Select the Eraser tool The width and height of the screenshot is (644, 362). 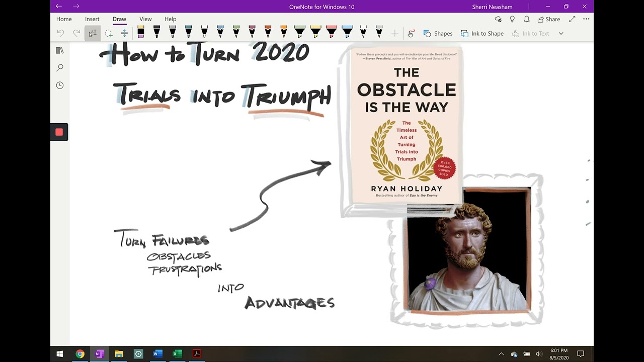pyautogui.click(x=140, y=32)
